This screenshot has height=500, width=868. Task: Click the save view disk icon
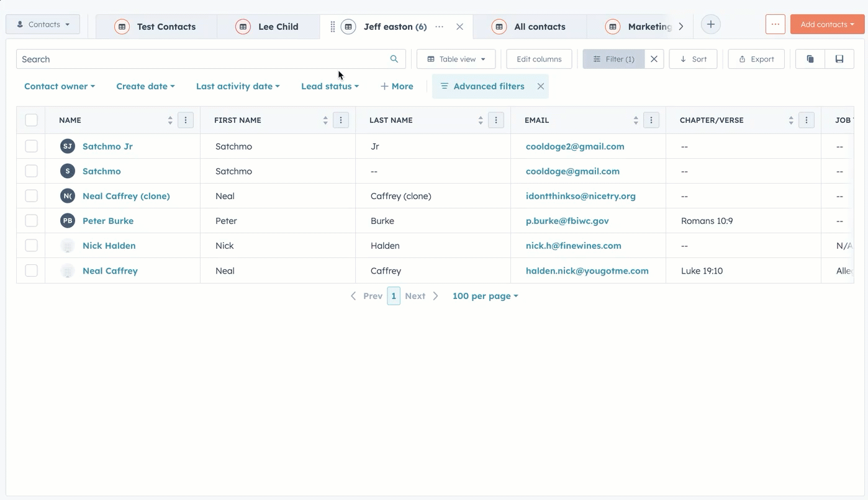(x=839, y=59)
